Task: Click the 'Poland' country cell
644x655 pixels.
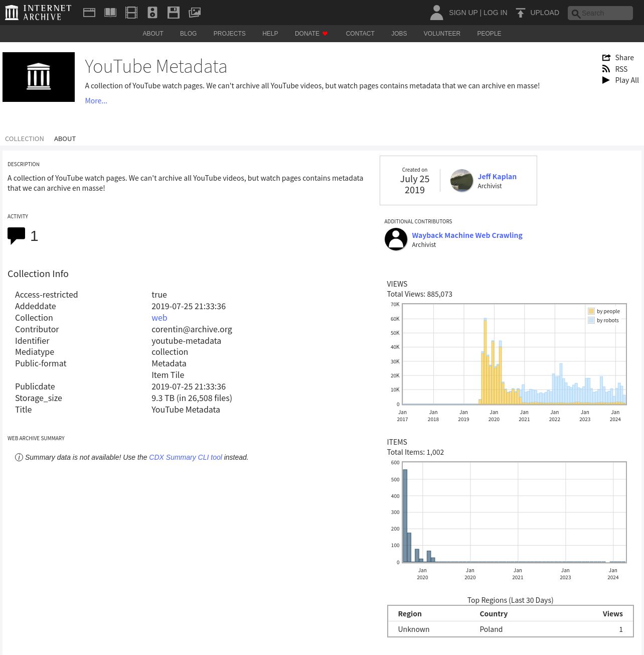Action: (x=491, y=629)
